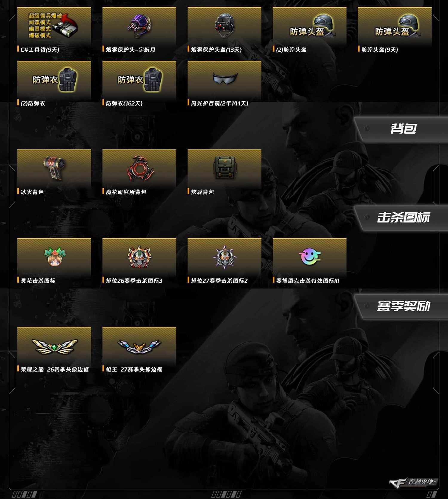This screenshot has height=499, width=448.
Task: Switch to the 击杀图标 section tab
Action: [x=403, y=218]
